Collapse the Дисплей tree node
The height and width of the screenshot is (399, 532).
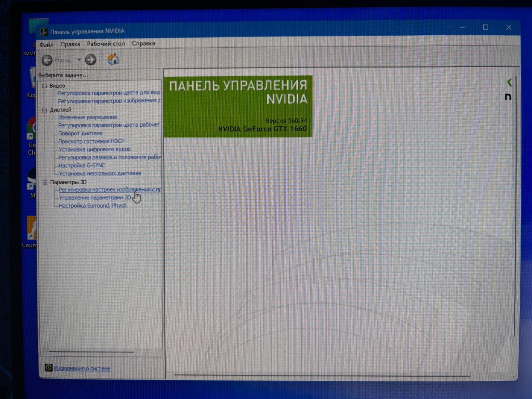click(45, 110)
